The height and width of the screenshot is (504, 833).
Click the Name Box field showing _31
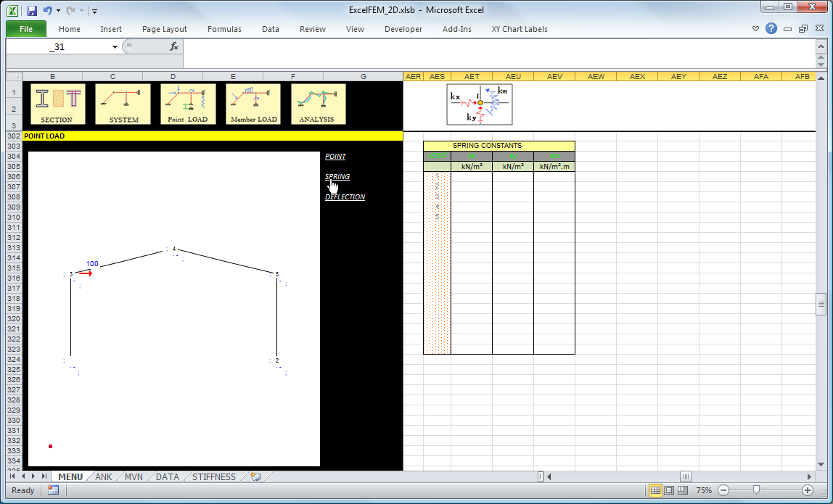tap(57, 46)
